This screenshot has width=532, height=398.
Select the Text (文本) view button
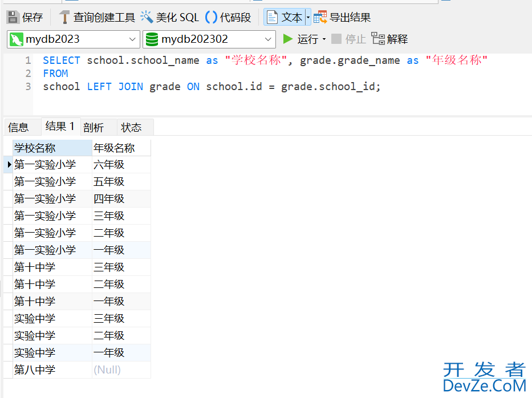[x=285, y=17]
